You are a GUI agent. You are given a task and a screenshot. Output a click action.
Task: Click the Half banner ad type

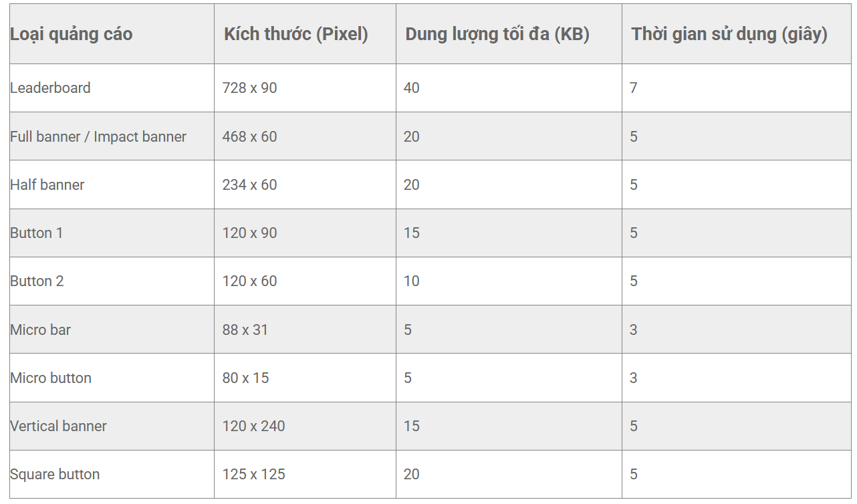pos(47,184)
